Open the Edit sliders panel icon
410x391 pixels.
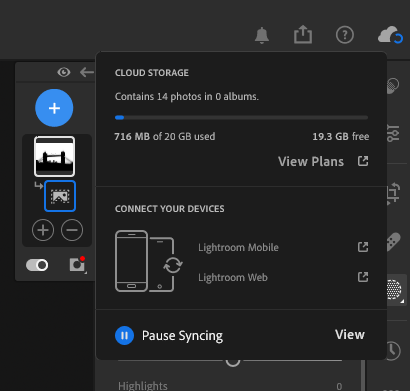pyautogui.click(x=393, y=133)
